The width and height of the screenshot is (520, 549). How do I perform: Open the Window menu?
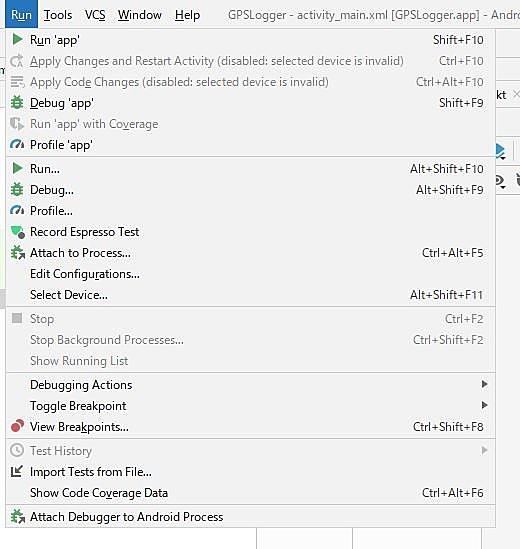click(140, 15)
